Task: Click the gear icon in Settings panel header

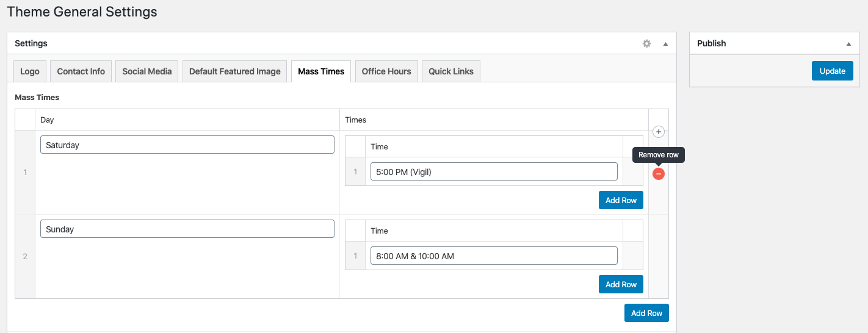Action: (646, 44)
